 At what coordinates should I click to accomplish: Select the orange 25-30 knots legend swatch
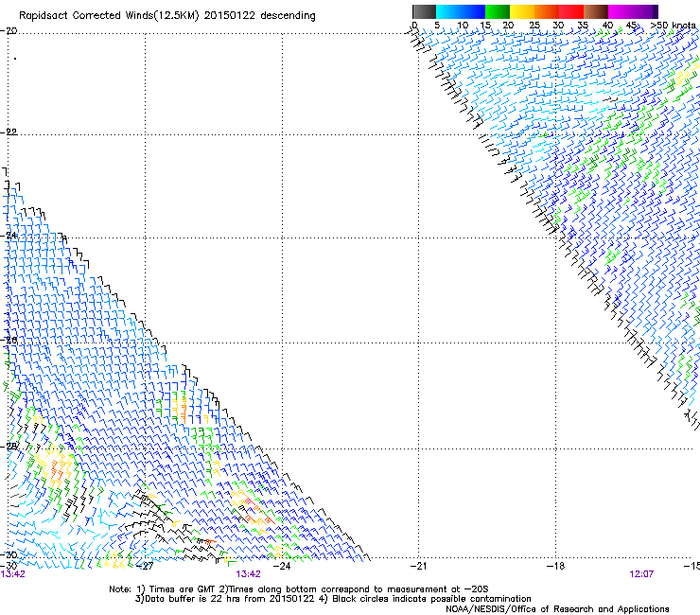[547, 11]
